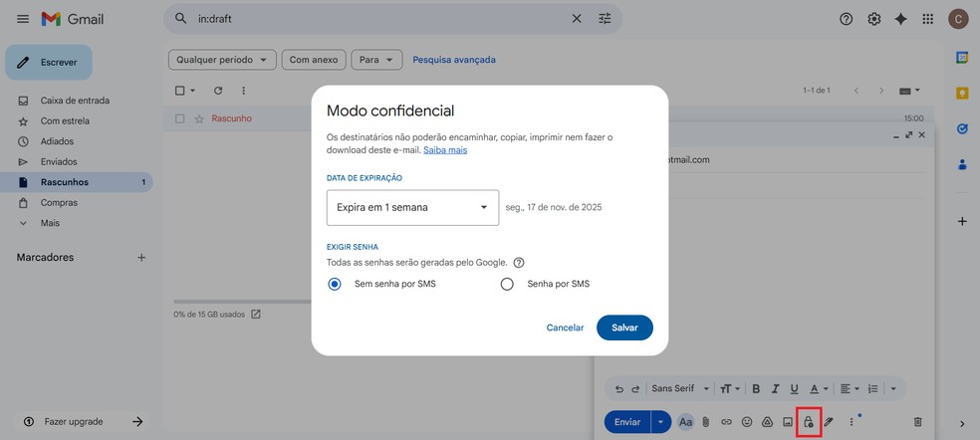Discard draft with trash icon

[x=918, y=422]
